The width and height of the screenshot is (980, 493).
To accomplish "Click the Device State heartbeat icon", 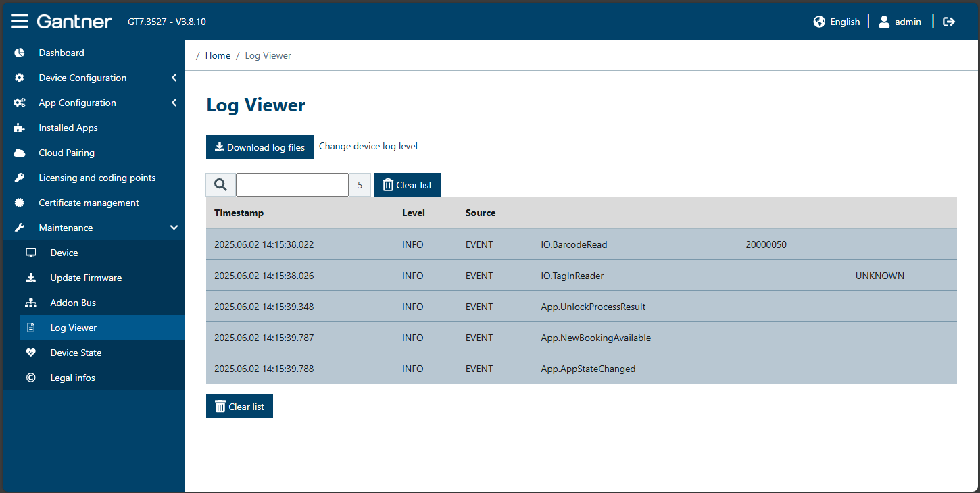I will 31,353.
